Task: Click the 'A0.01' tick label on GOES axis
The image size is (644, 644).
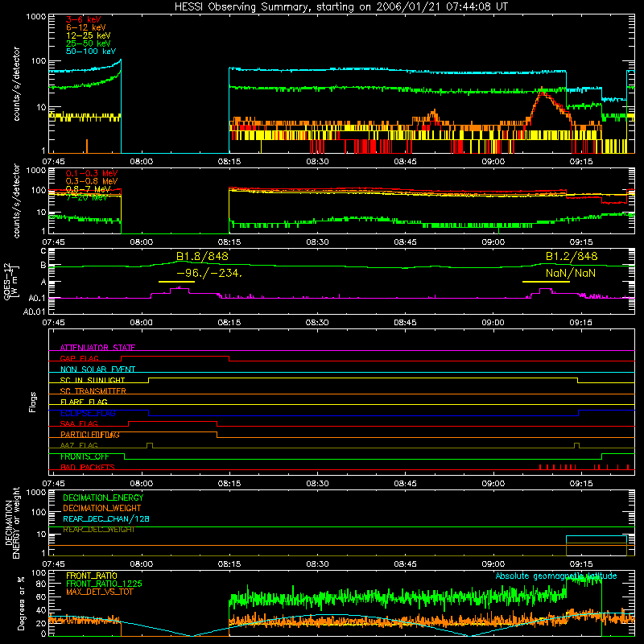Action: (x=35, y=312)
